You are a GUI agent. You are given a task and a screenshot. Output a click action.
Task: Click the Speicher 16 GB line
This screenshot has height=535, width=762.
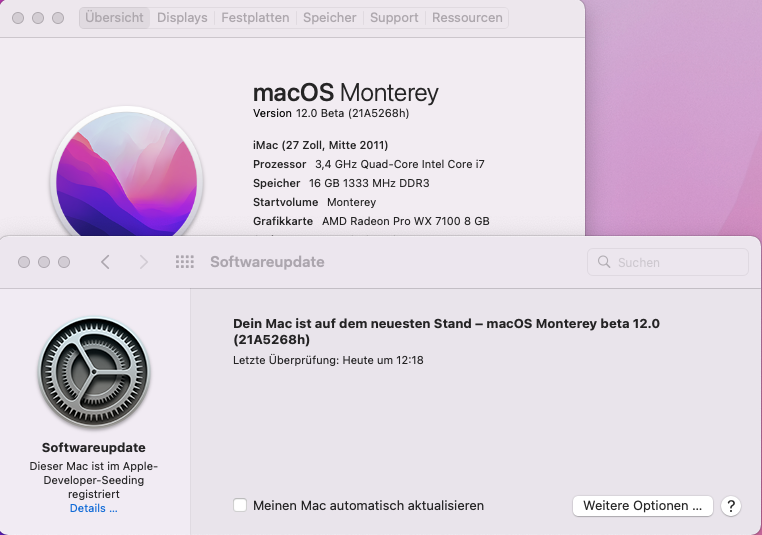click(x=341, y=183)
